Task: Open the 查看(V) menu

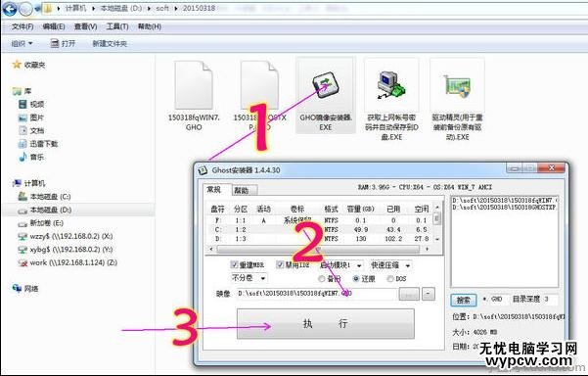Action: tap(85, 26)
